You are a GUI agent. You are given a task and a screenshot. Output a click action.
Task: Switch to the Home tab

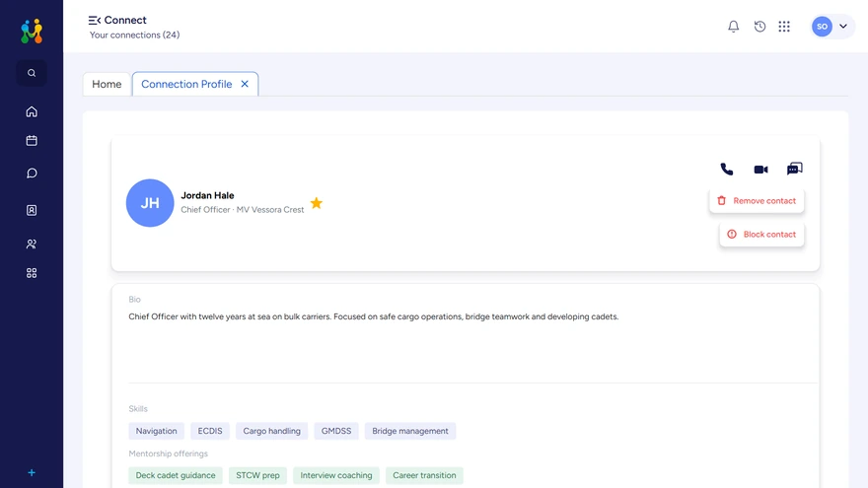coord(107,84)
